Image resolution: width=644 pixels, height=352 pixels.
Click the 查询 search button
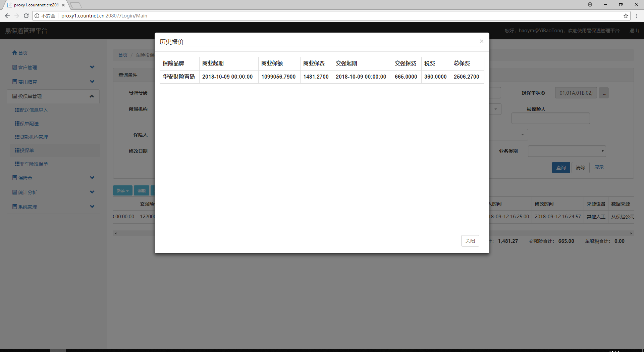tap(561, 168)
